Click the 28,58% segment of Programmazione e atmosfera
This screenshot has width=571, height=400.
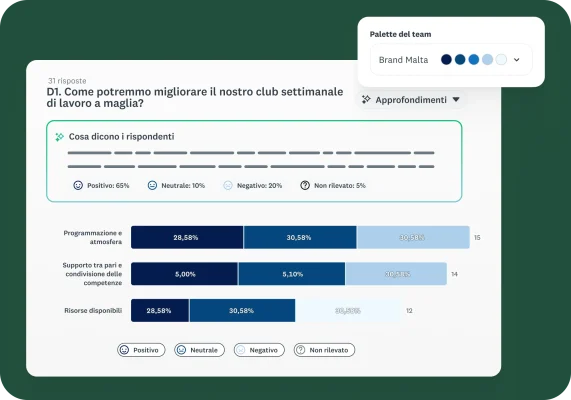[x=187, y=238]
